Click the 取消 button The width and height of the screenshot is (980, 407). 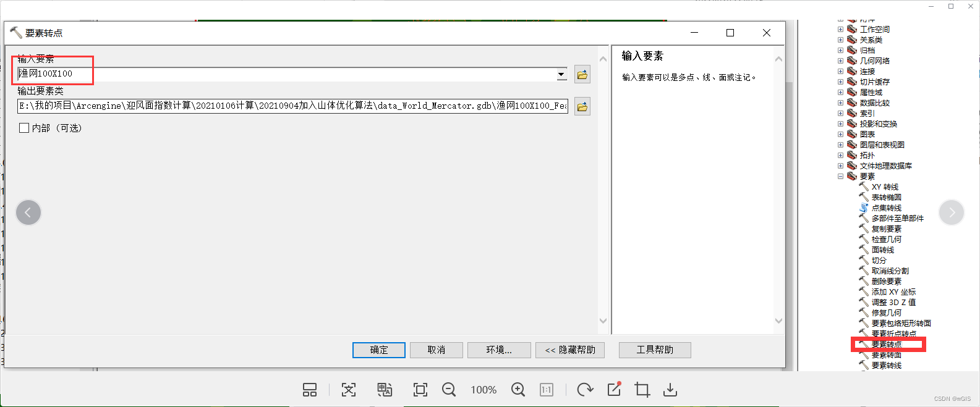coord(437,350)
